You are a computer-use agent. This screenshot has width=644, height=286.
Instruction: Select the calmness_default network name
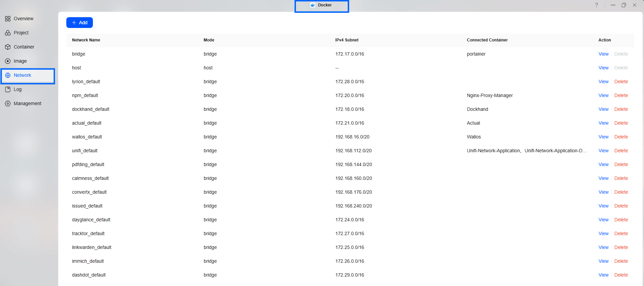pyautogui.click(x=90, y=178)
